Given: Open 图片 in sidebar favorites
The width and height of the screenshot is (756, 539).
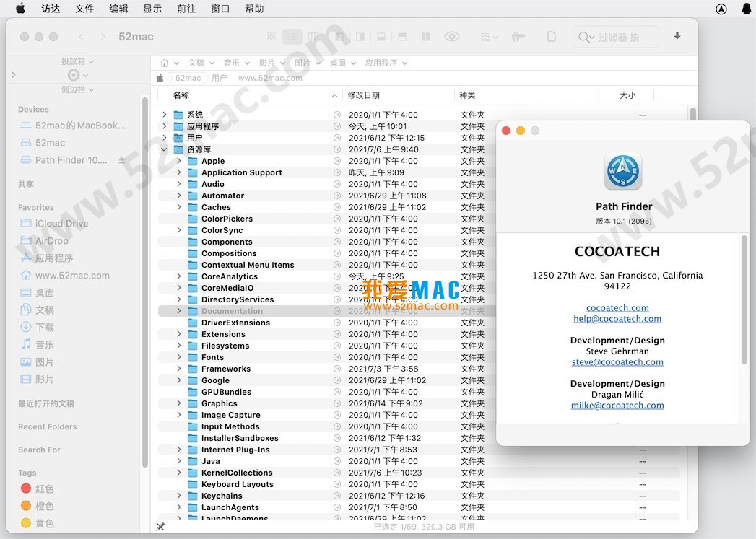Looking at the screenshot, I should tap(37, 362).
